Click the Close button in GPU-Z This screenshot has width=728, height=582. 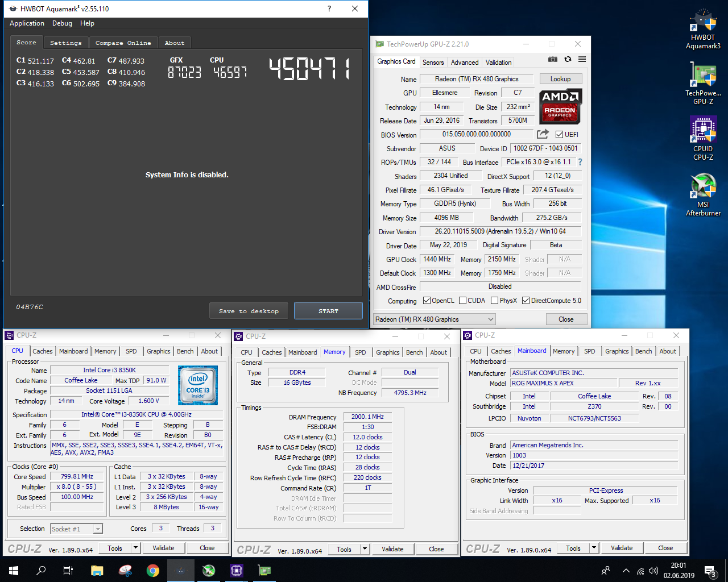[566, 319]
